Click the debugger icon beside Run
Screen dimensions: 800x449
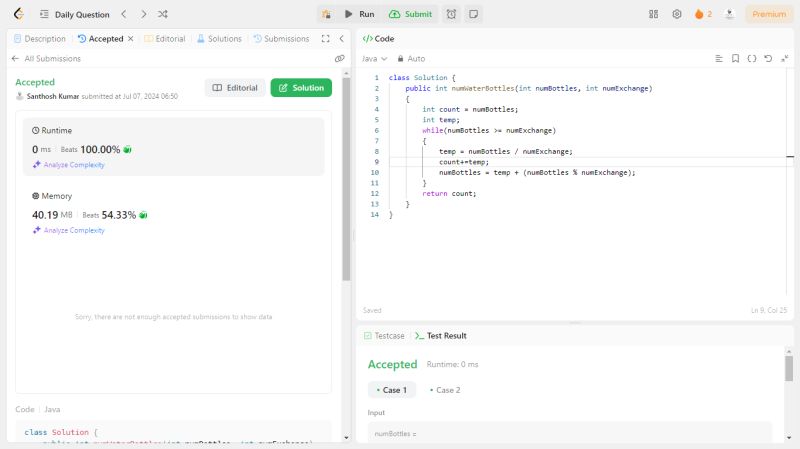326,14
